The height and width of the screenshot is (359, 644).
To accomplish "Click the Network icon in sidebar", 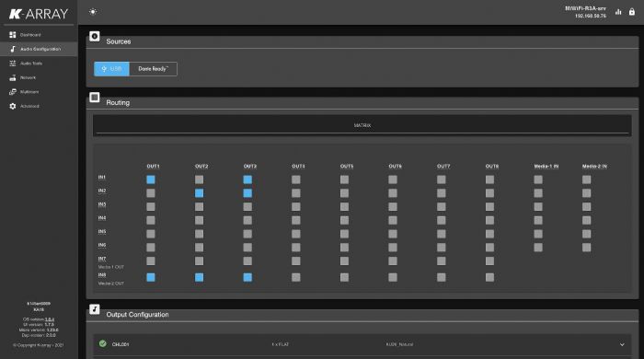I will pos(13,77).
